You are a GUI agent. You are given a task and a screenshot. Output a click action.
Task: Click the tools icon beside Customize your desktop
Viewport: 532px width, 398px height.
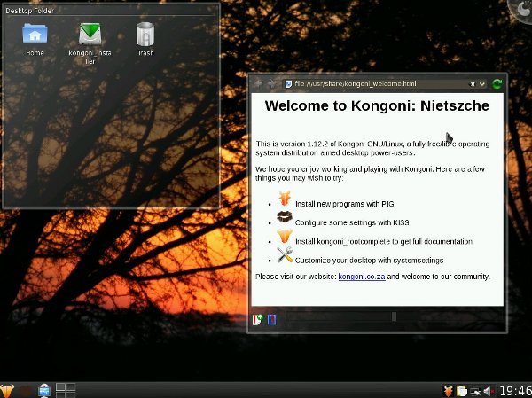[x=285, y=254]
